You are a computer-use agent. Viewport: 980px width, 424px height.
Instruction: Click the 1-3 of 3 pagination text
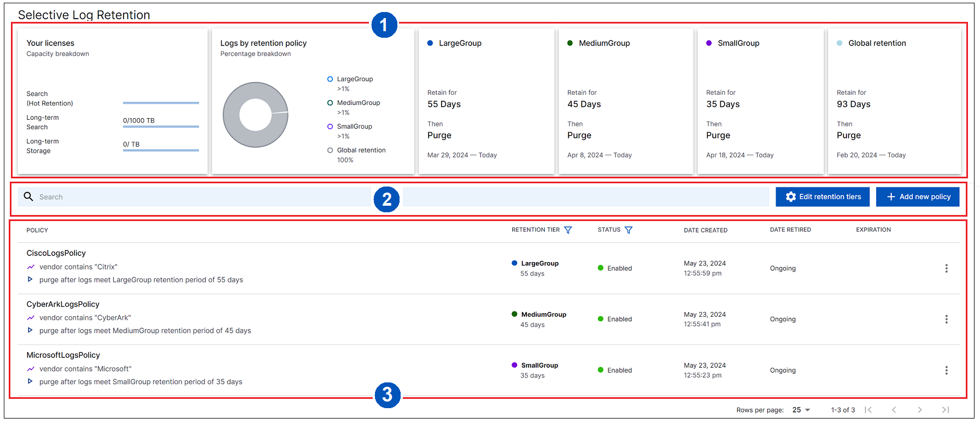pyautogui.click(x=843, y=410)
